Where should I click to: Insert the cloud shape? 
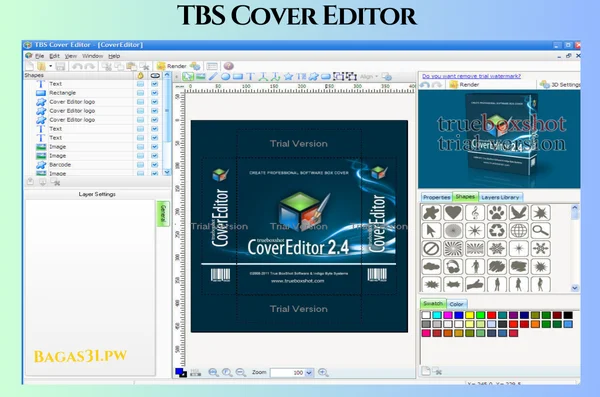[x=431, y=266]
